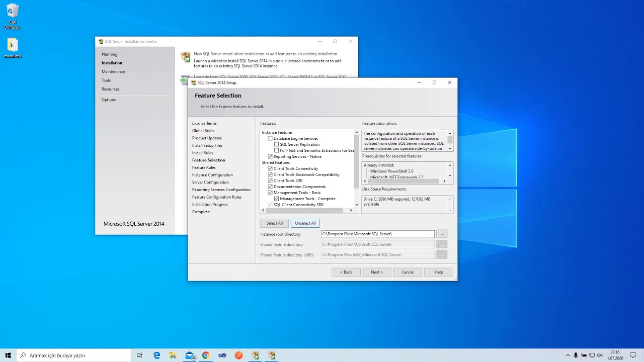Open Planning in Installation Center sidebar
The image size is (644, 362).
pyautogui.click(x=110, y=54)
